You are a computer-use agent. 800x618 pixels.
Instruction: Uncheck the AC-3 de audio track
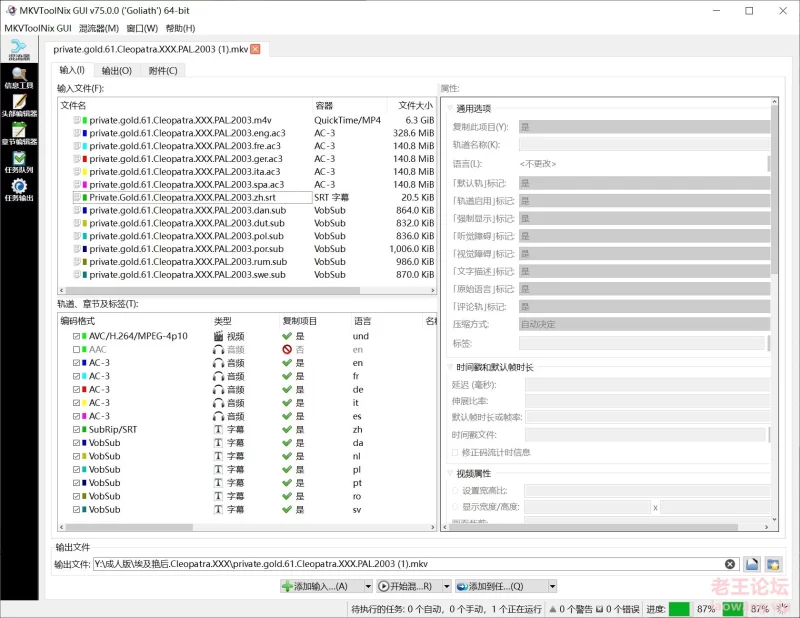(x=77, y=389)
